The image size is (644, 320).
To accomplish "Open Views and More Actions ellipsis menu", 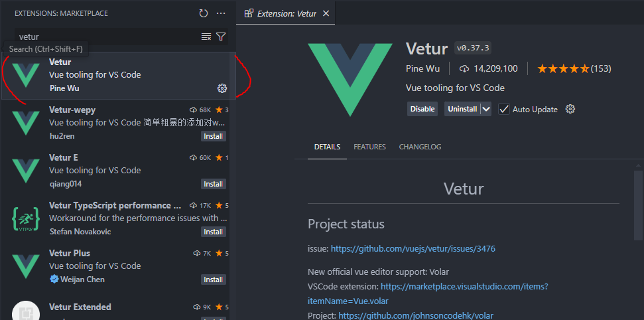I will 221,13.
